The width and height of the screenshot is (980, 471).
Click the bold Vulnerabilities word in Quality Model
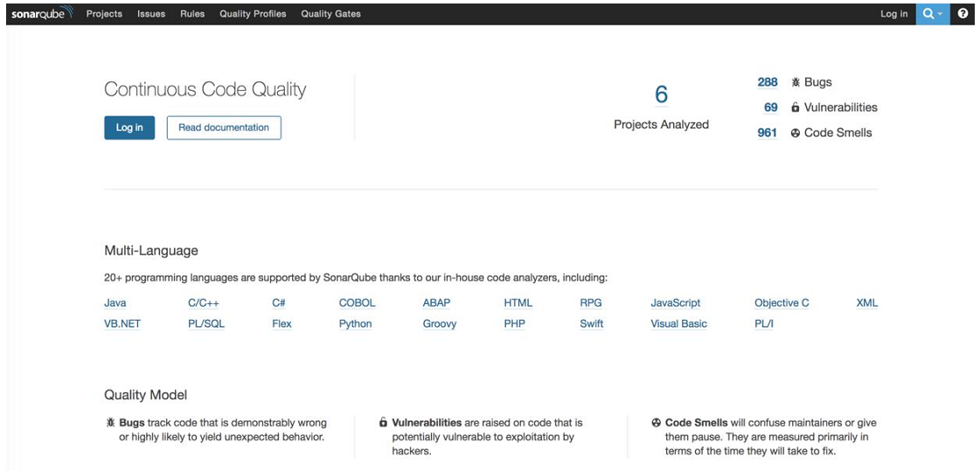click(x=427, y=423)
